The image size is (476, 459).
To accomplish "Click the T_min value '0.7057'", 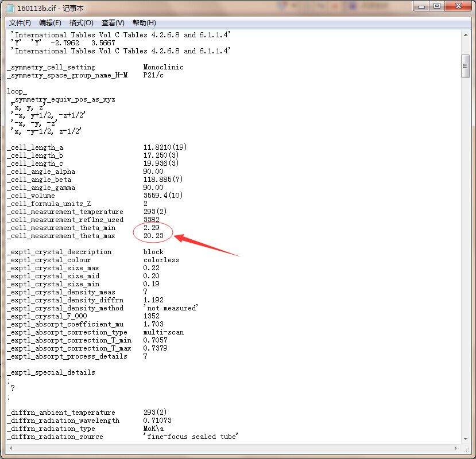I will (156, 340).
